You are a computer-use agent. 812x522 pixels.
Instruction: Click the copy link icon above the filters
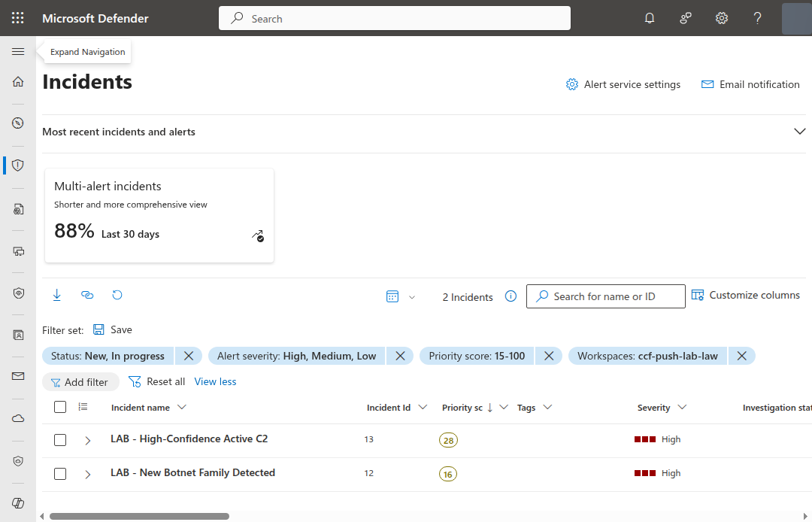(87, 295)
